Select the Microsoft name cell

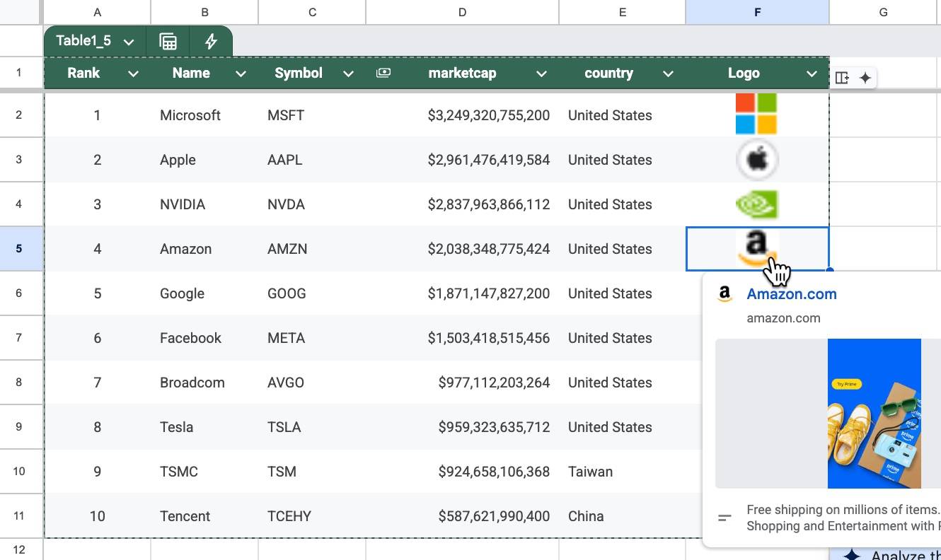tap(204, 115)
